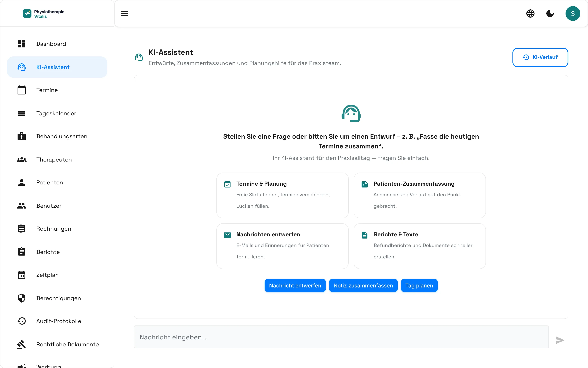This screenshot has width=588, height=368.
Task: Select the Nachrichten entwerfen card
Action: [282, 246]
